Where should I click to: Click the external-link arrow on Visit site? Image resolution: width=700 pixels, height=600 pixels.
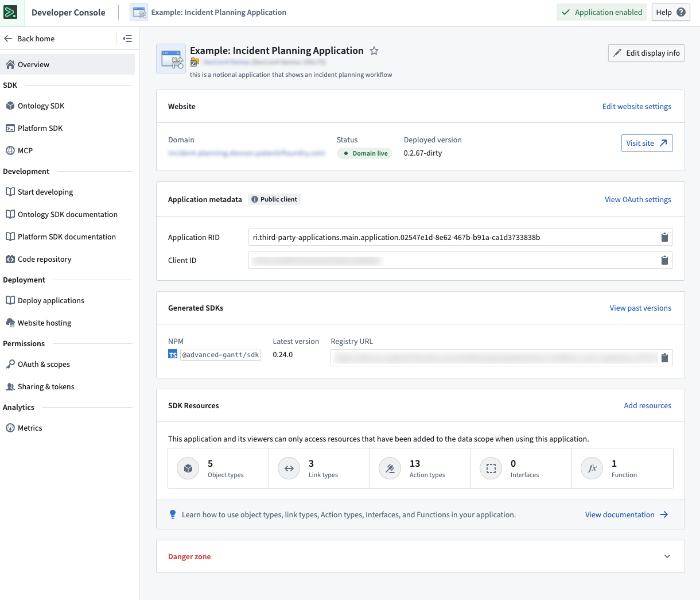pyautogui.click(x=663, y=143)
